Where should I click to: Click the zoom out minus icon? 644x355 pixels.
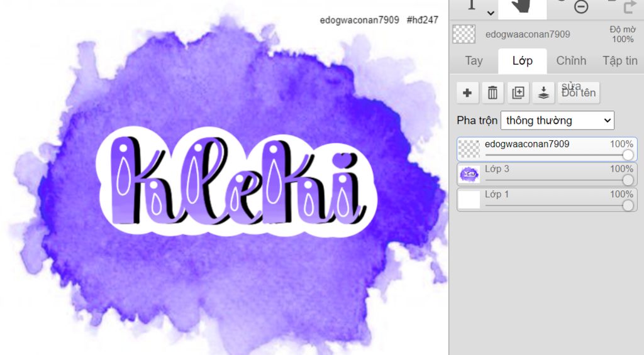(x=580, y=7)
